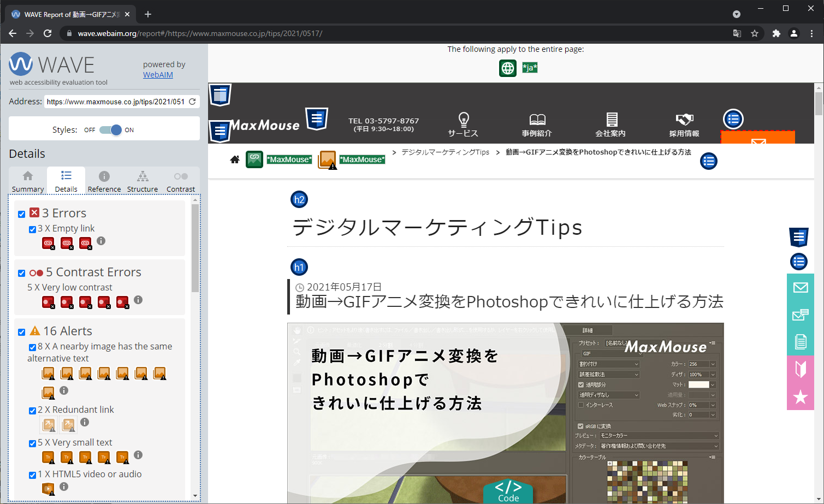824x504 pixels.
Task: Open info icon for HTML5 video or audio
Action: click(64, 487)
